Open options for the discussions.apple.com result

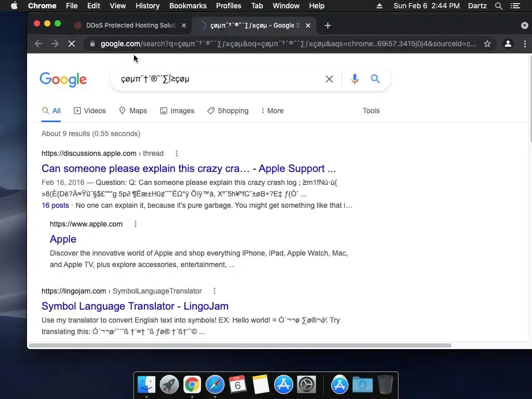[177, 153]
